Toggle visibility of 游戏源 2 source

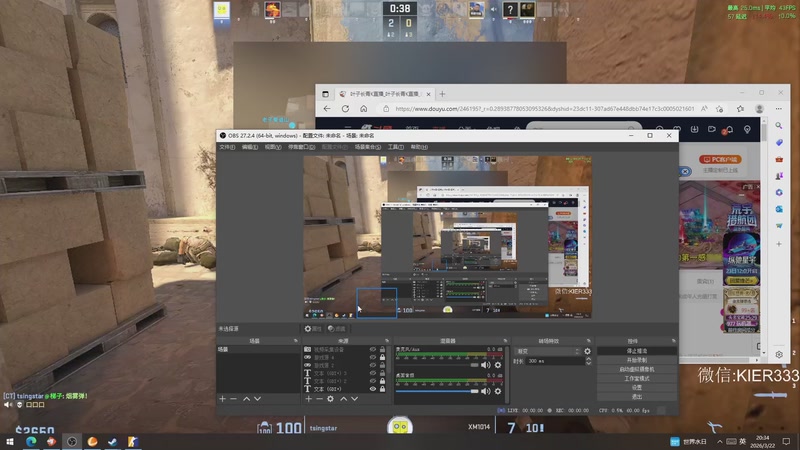[372, 365]
